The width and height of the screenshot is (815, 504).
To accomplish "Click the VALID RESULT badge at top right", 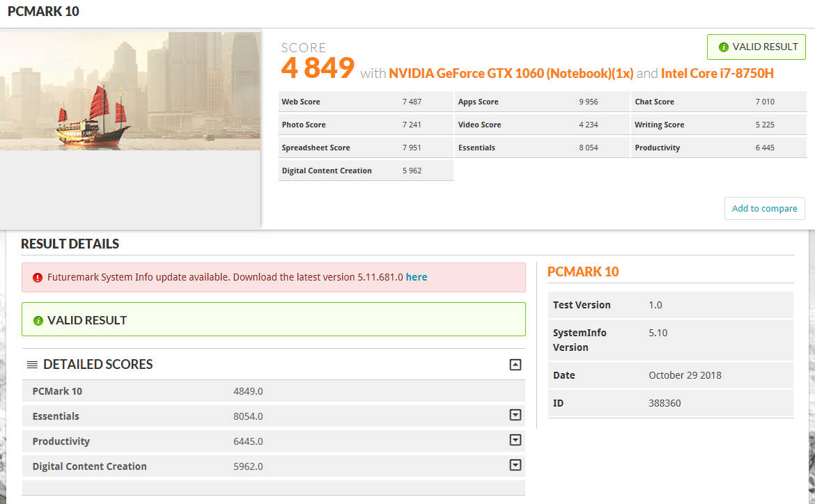I will (x=756, y=47).
